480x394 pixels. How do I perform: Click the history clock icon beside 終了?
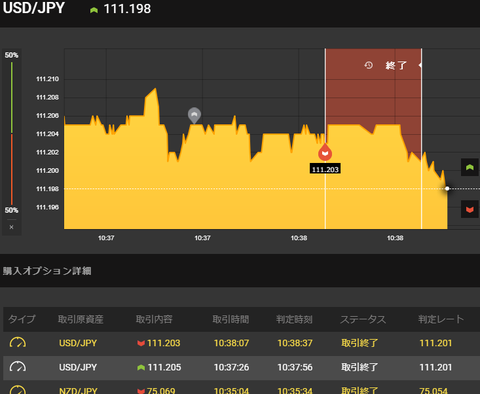pos(368,65)
